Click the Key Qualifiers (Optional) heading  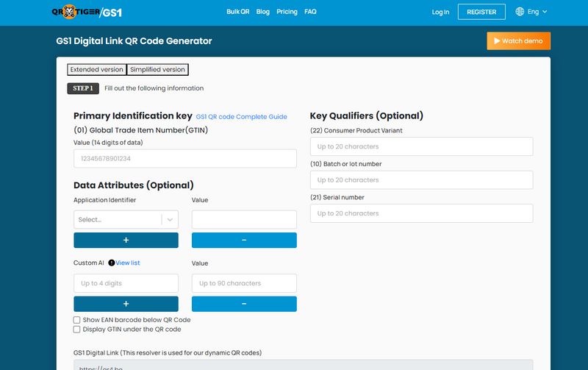click(366, 116)
